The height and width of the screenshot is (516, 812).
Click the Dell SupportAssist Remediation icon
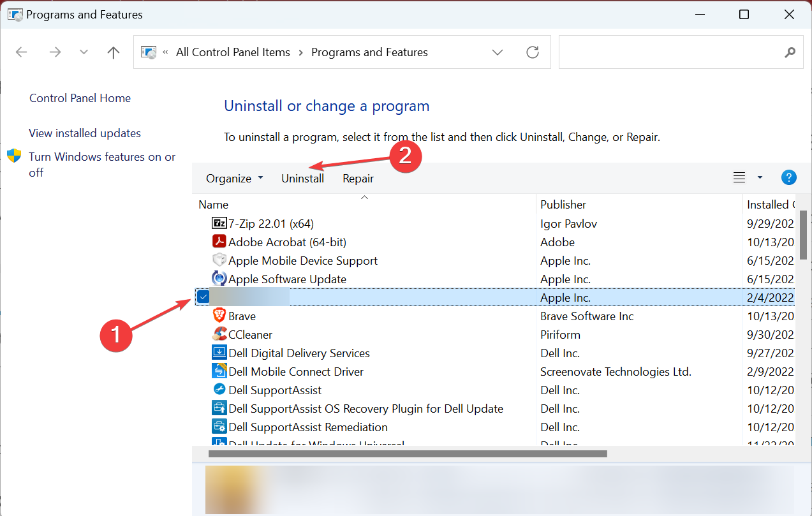[x=219, y=427]
